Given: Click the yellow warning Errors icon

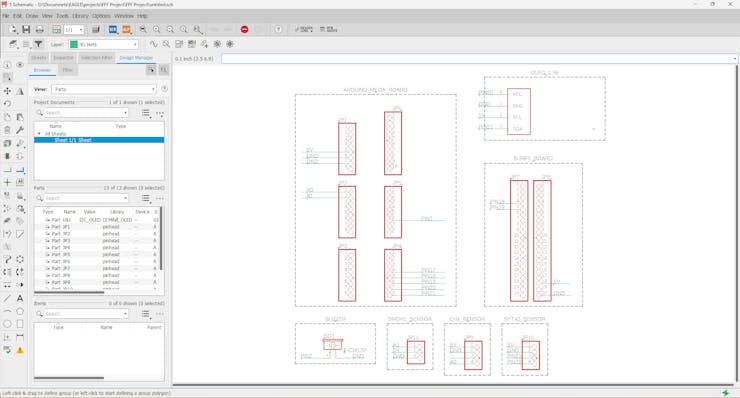Looking at the screenshot, I should (x=20, y=350).
